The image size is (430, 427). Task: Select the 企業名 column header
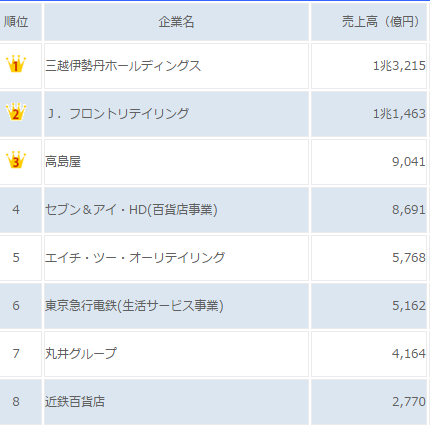[176, 22]
